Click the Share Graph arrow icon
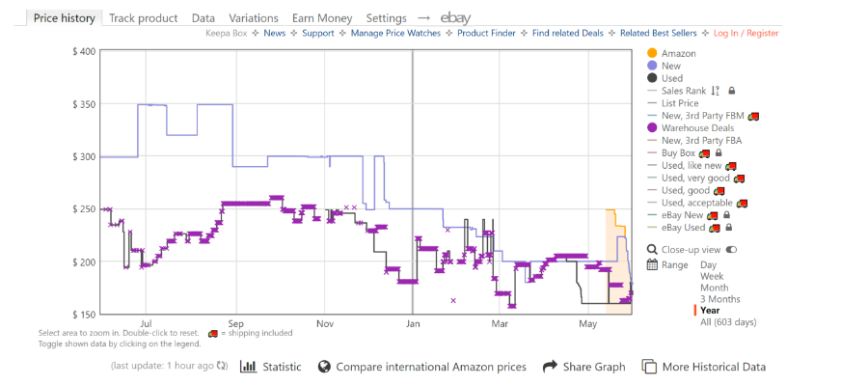 (550, 366)
